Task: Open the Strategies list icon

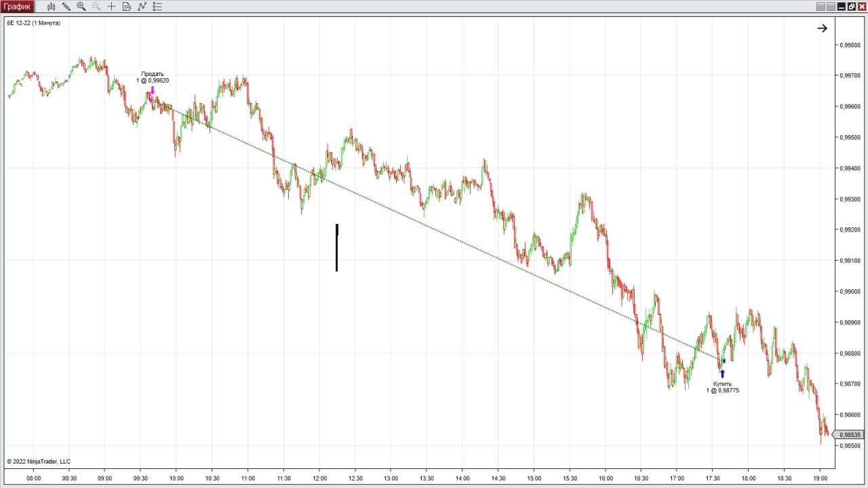Action: (157, 7)
